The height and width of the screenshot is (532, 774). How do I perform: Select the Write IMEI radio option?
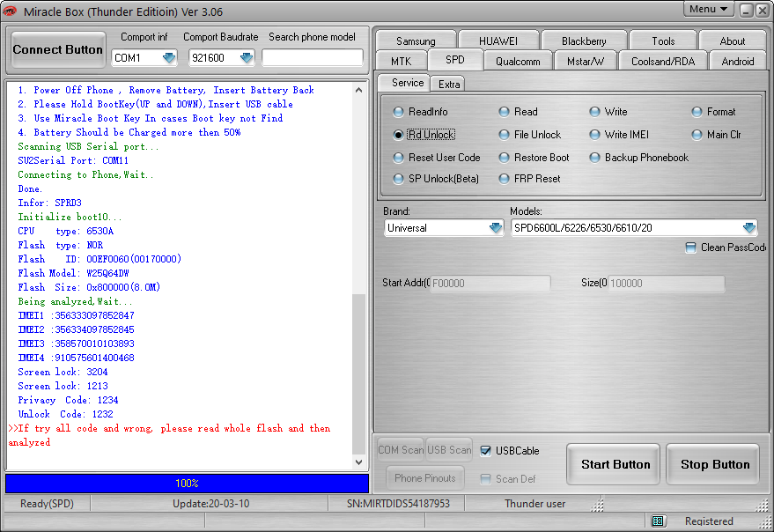[x=619, y=135]
